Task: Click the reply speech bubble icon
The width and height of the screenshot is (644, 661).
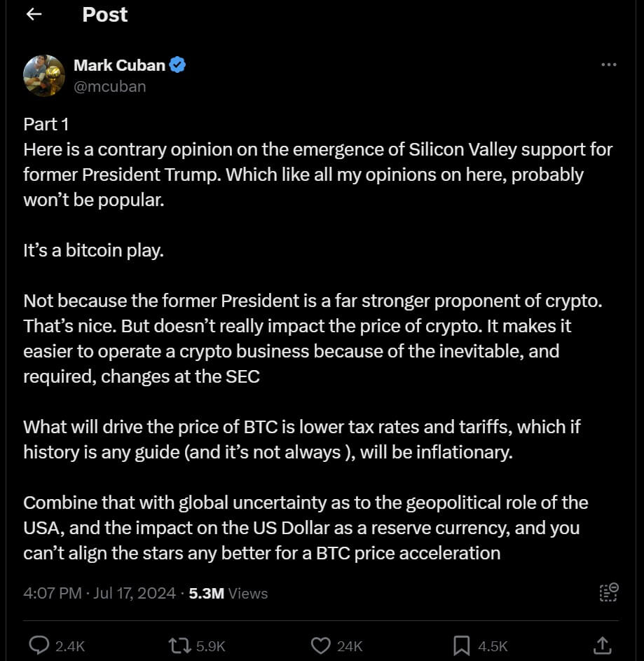Action: [x=38, y=645]
